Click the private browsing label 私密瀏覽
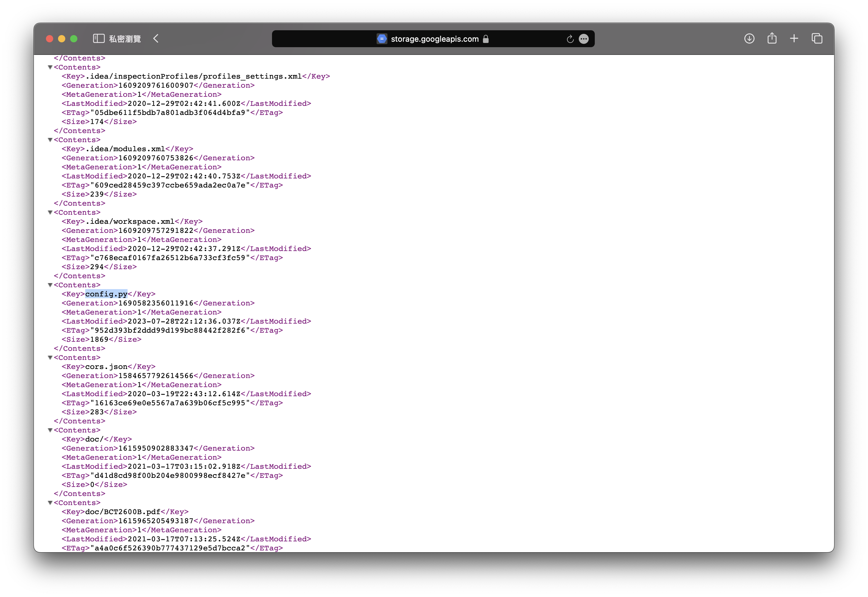The height and width of the screenshot is (597, 868). pos(125,39)
